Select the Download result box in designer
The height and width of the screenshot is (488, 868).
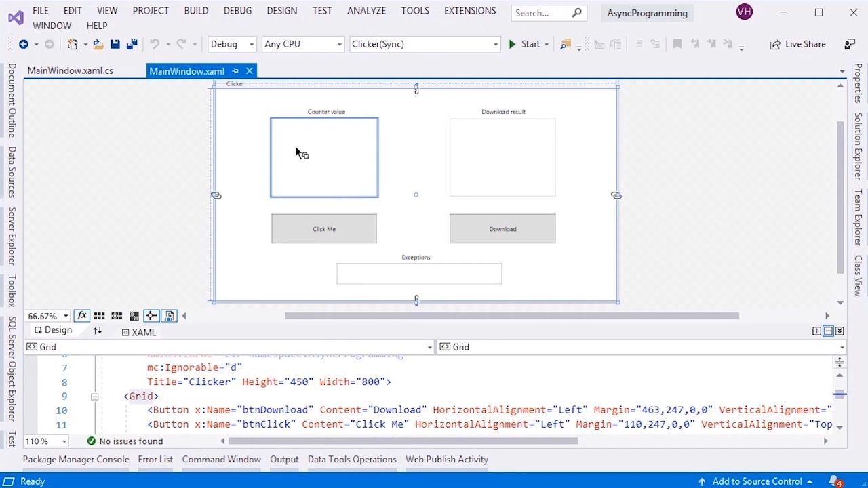502,157
